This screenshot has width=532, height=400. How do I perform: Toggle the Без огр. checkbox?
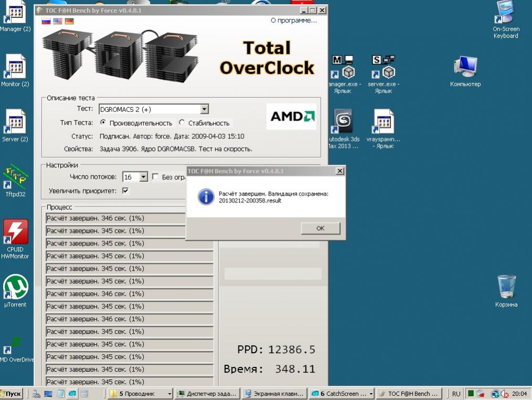(x=155, y=177)
